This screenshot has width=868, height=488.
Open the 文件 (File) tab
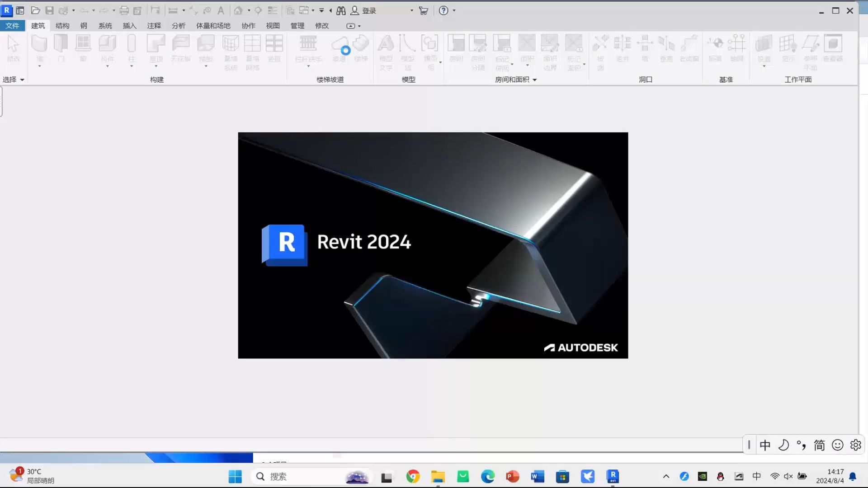click(x=12, y=26)
